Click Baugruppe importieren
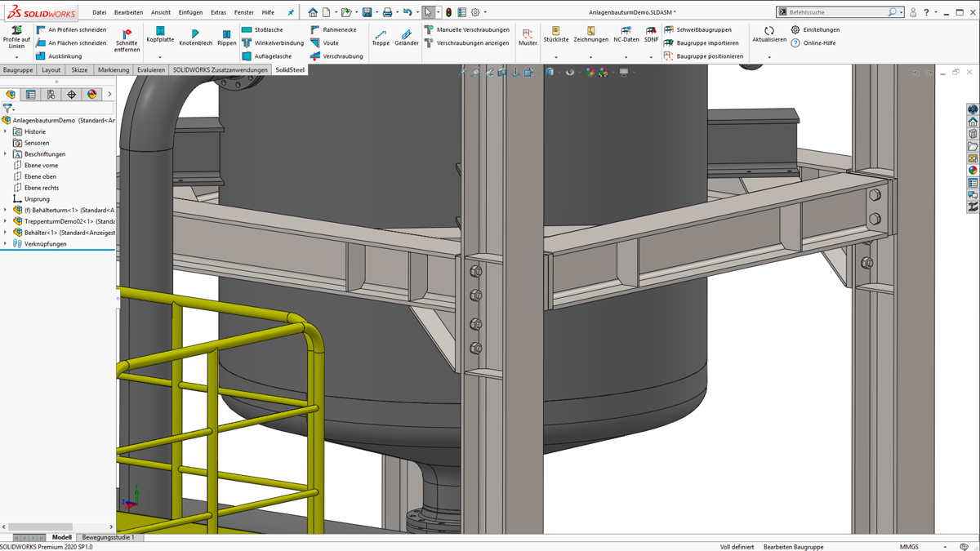The image size is (980, 551). coord(706,43)
